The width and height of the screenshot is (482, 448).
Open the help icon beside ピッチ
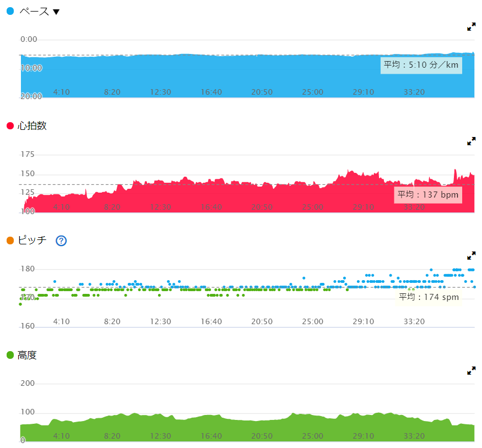click(61, 241)
